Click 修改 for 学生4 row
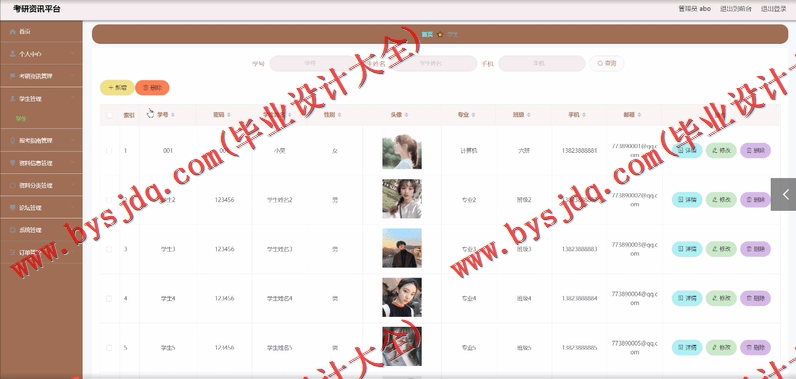 coord(721,298)
